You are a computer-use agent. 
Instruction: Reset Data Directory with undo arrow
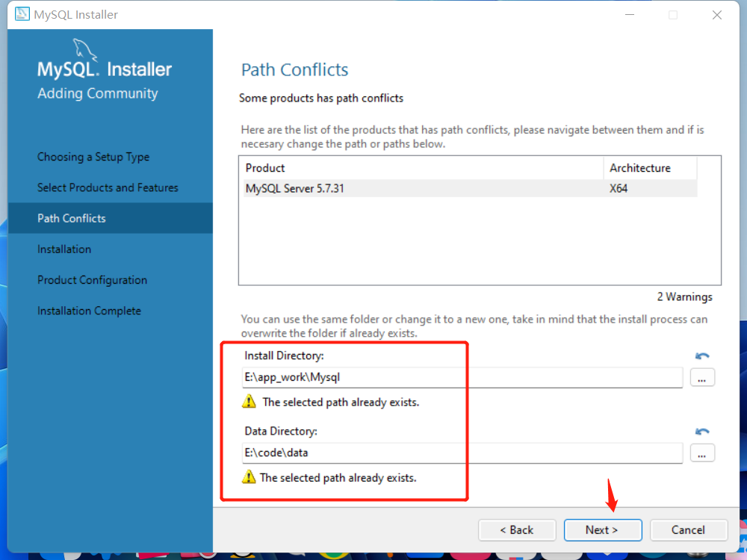pos(702,432)
